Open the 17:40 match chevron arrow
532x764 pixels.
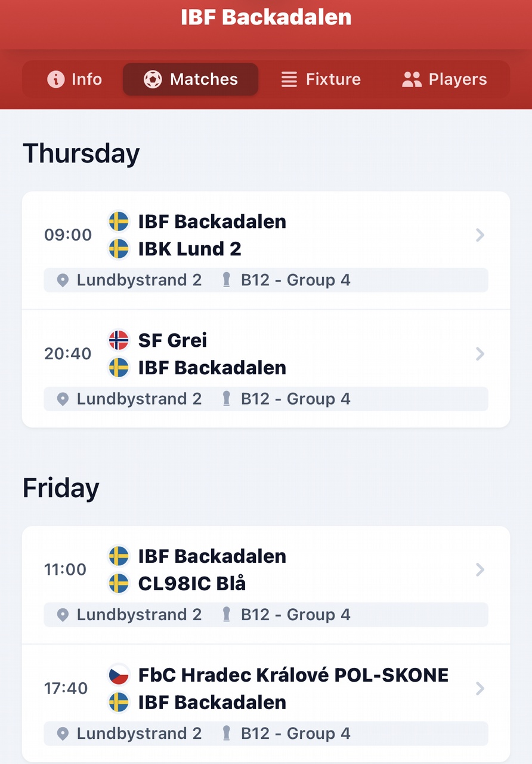click(480, 688)
